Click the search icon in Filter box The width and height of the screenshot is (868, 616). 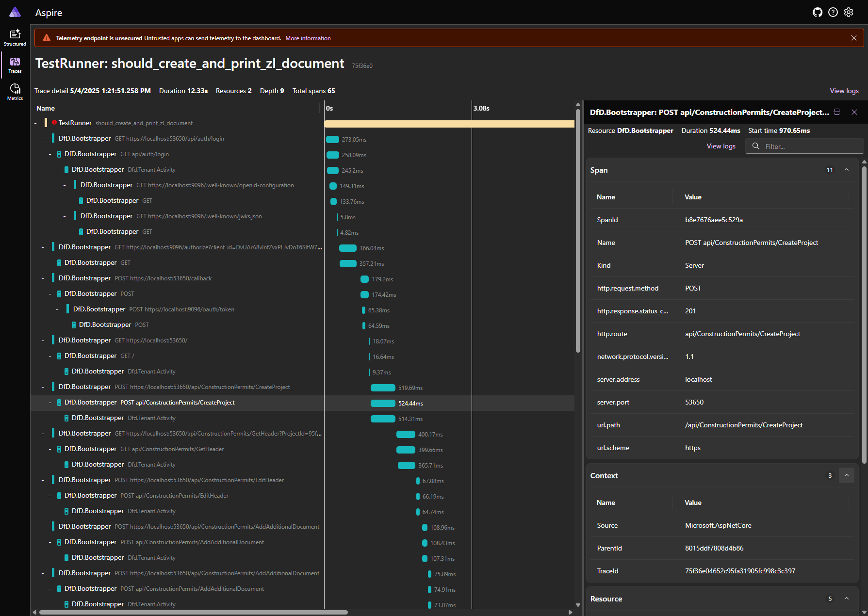click(x=755, y=146)
